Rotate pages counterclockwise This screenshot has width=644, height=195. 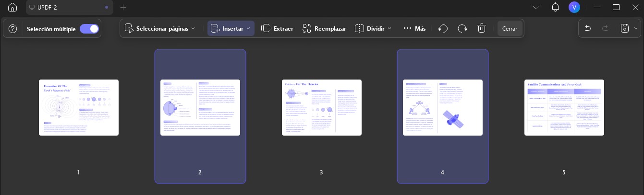tap(443, 28)
